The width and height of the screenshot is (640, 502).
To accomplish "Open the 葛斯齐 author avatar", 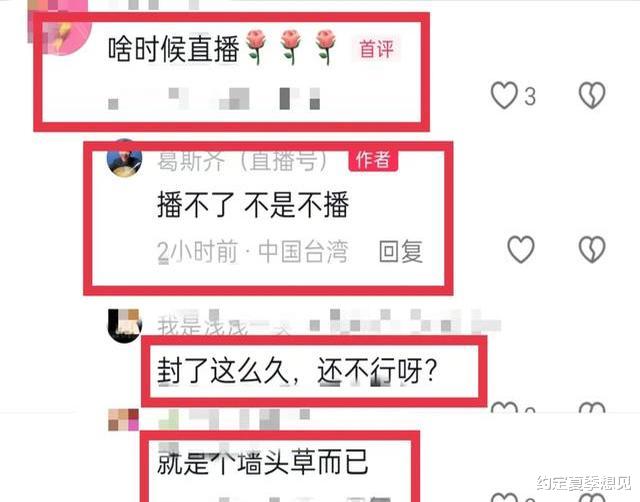I will pos(124,158).
